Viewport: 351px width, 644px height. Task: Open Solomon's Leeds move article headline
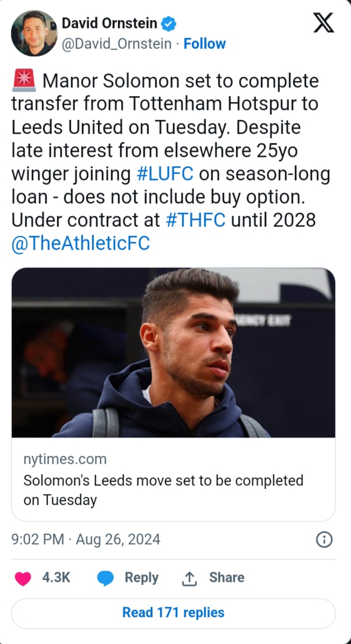tap(163, 490)
